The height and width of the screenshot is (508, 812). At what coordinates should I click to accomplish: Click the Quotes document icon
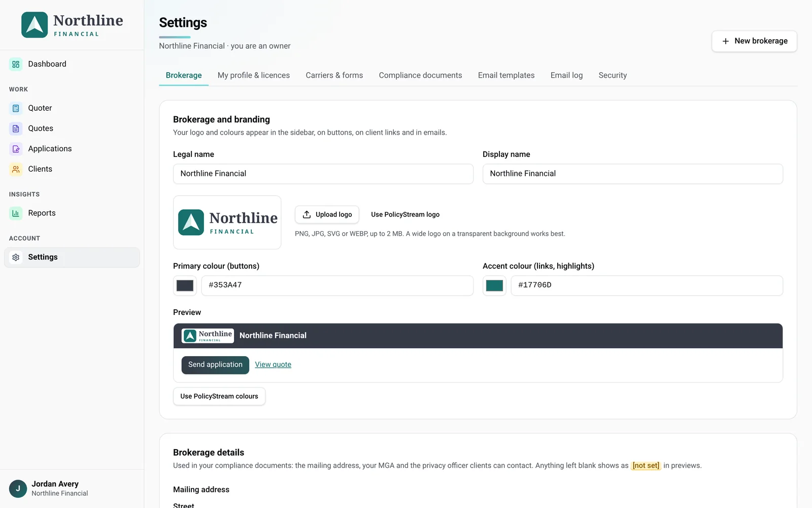(x=16, y=129)
